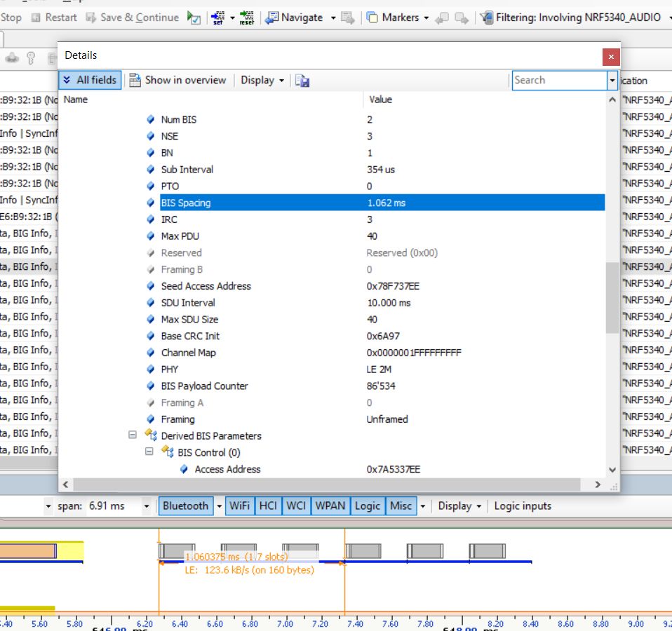This screenshot has width=672, height=631.
Task: Toggle the WiFi timeline filter
Action: pos(239,506)
